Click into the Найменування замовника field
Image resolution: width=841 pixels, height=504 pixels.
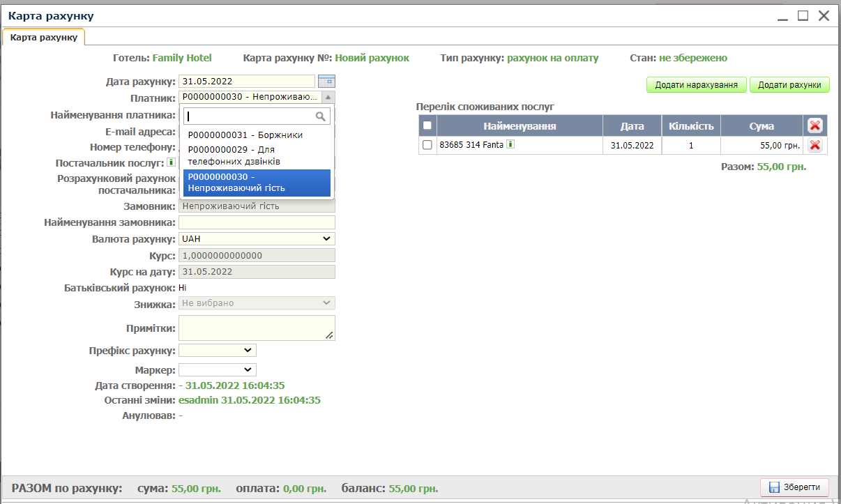point(257,222)
